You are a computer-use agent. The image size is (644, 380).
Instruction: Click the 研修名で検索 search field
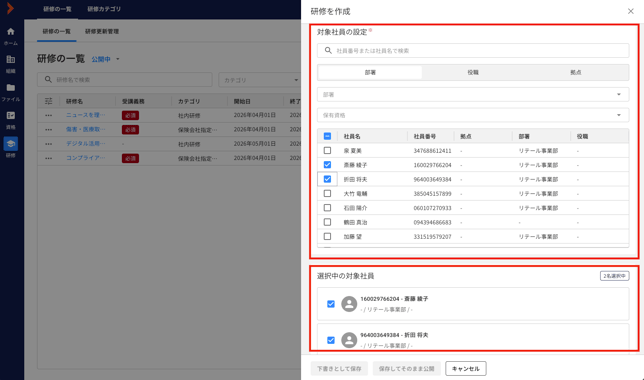tap(125, 80)
